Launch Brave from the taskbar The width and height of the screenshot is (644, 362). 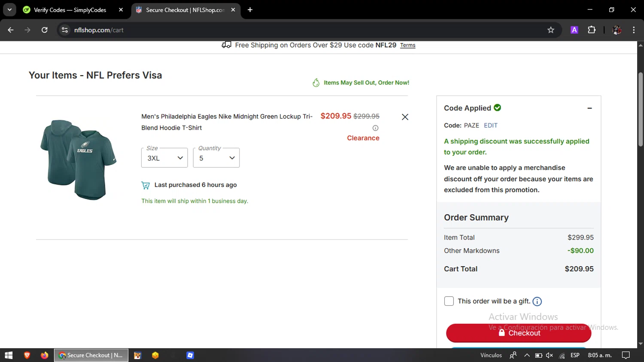click(x=27, y=355)
